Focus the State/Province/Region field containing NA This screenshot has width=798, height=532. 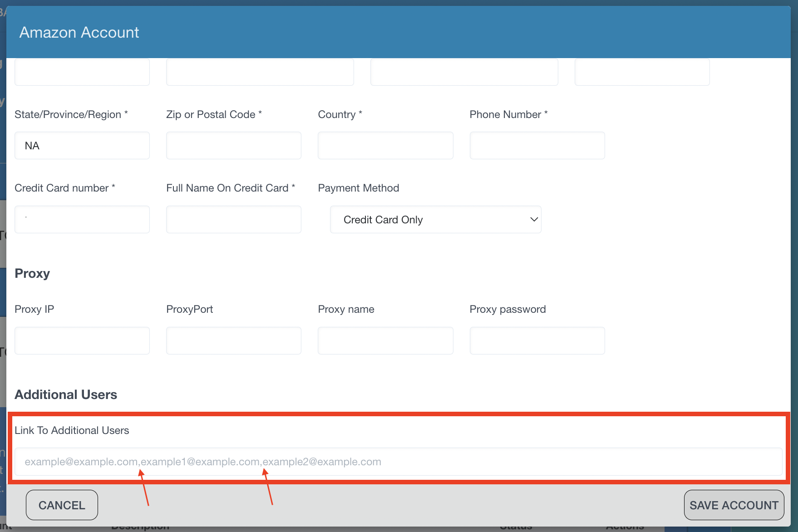[82, 146]
